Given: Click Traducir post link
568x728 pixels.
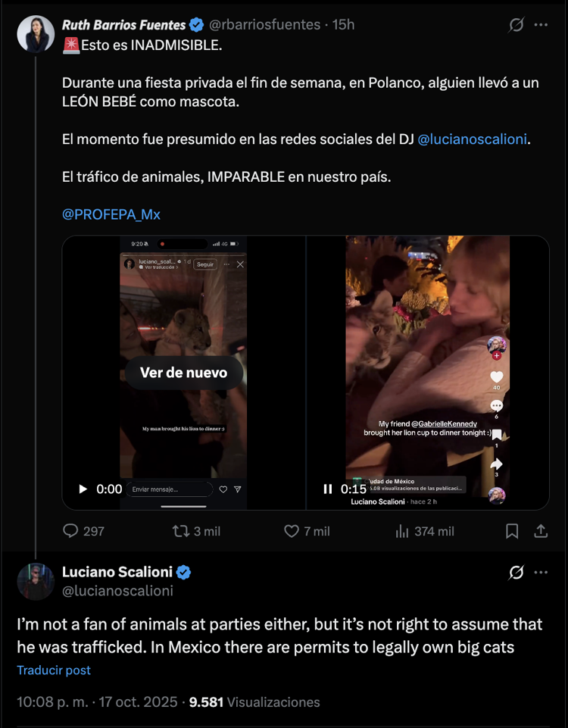Looking at the screenshot, I should click(54, 670).
